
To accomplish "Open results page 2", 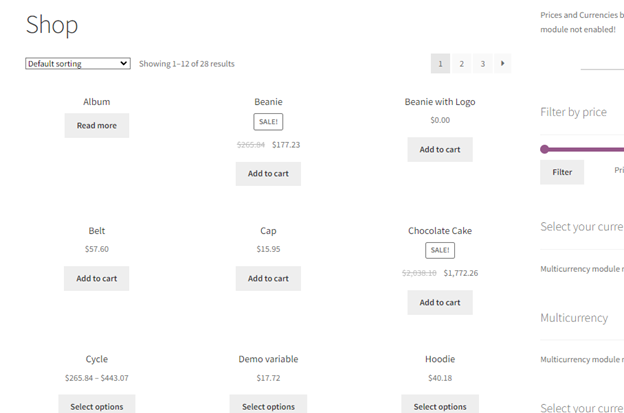I will [x=461, y=64].
